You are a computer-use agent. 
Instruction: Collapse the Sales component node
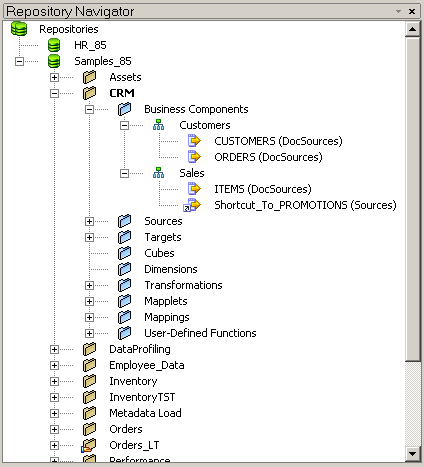pos(124,173)
